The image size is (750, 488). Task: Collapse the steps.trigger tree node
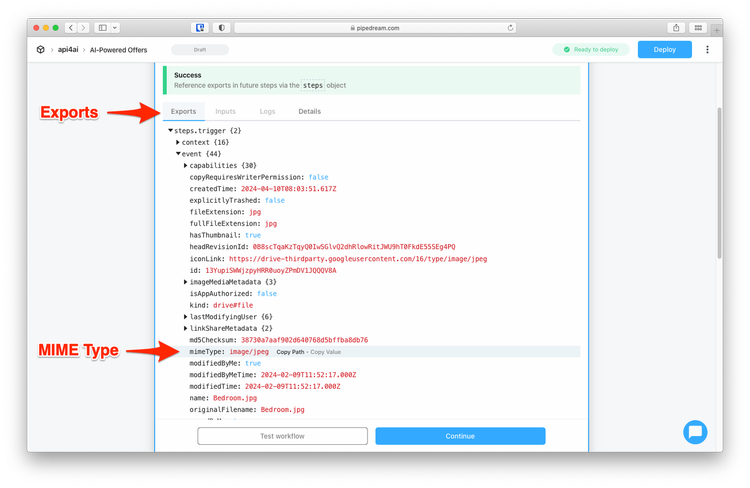[170, 130]
